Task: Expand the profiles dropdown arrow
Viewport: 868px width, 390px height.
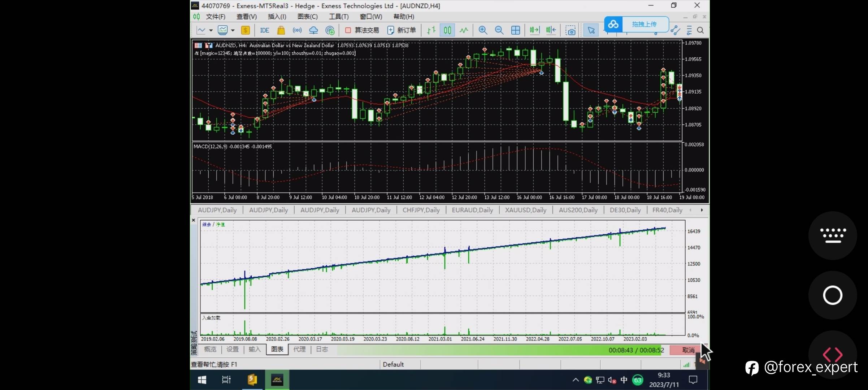Action: (x=233, y=30)
